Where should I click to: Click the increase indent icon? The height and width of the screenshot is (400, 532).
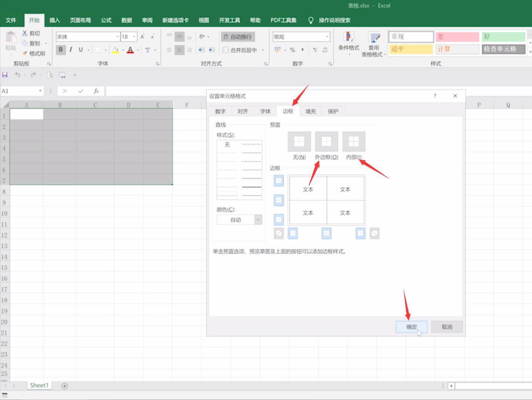(211, 50)
